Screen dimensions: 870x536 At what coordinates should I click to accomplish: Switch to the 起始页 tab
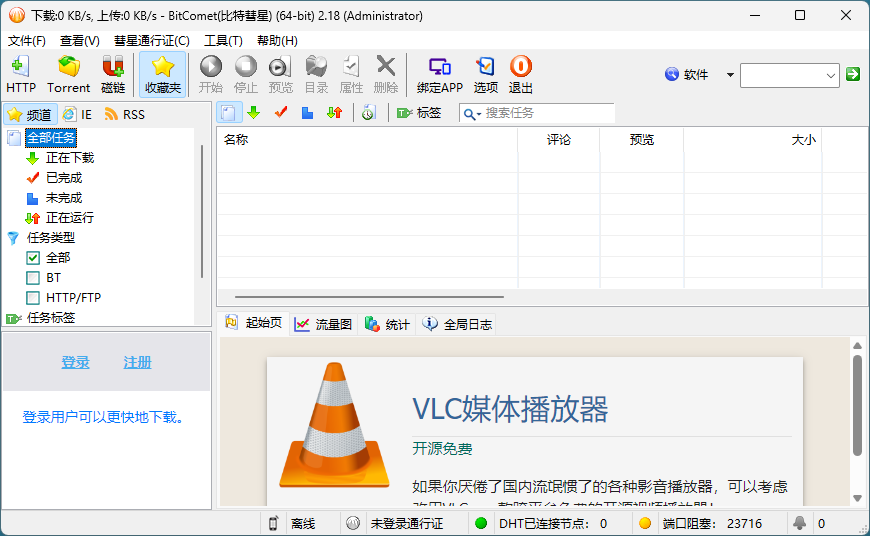[x=255, y=323]
